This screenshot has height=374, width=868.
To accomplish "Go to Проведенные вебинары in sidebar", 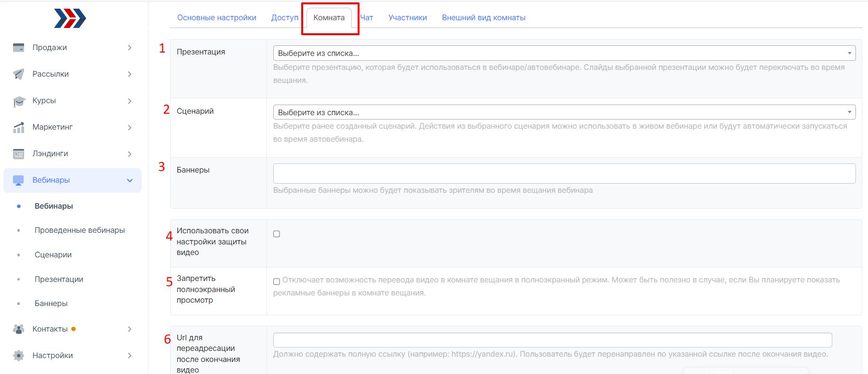I will pyautogui.click(x=80, y=230).
